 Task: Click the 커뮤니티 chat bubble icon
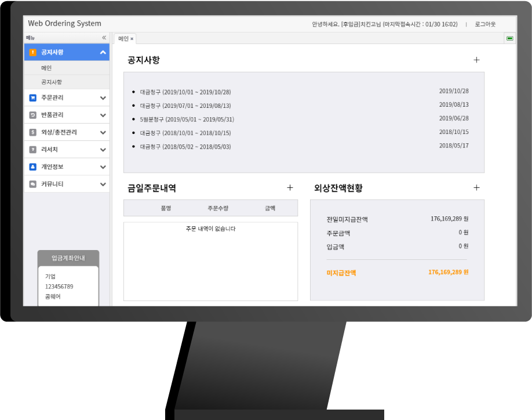[x=32, y=184]
